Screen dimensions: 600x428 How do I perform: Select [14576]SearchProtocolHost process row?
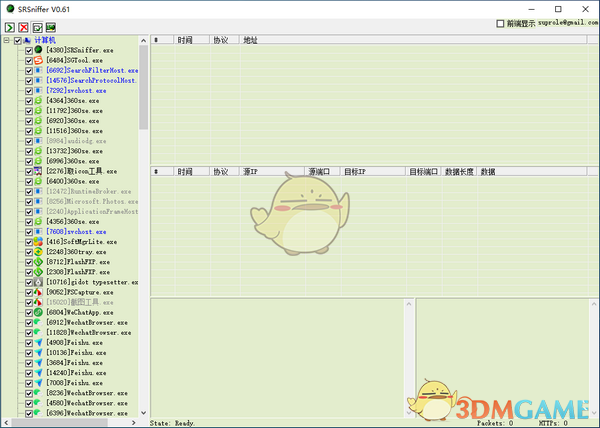[91, 80]
